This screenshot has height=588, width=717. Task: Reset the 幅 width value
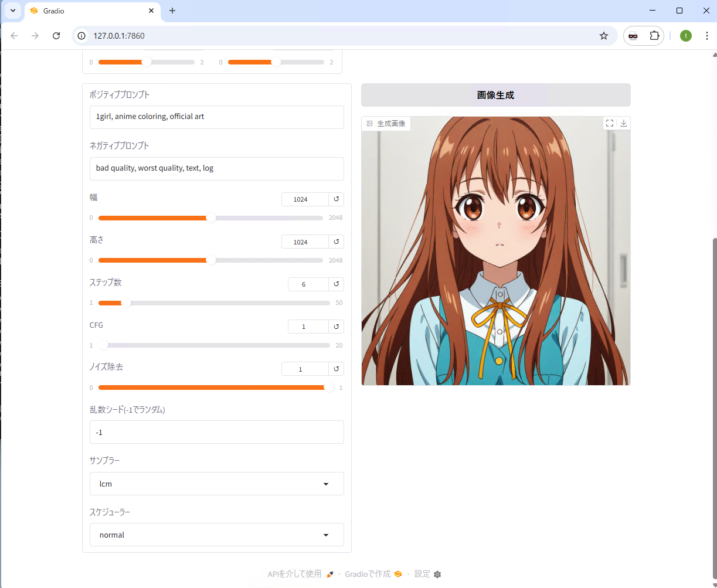(336, 199)
